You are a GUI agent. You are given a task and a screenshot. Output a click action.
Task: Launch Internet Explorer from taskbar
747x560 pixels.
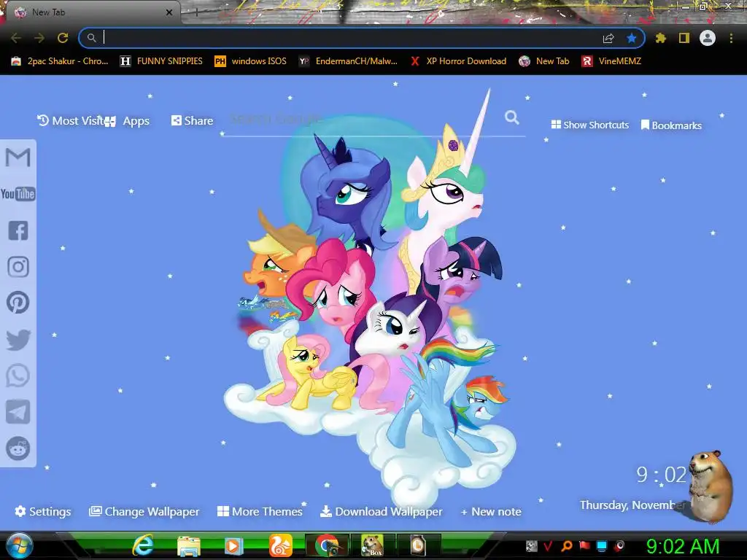pos(143,545)
